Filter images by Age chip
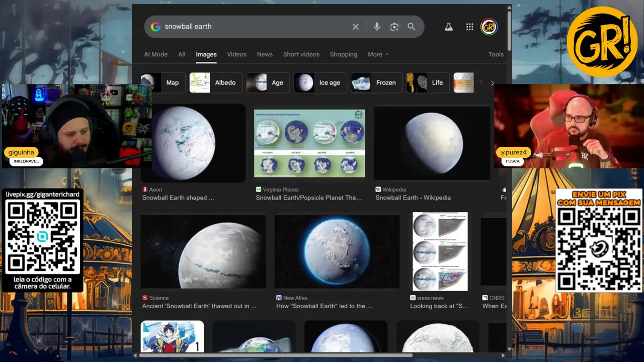This screenshot has height=362, width=644. click(x=268, y=83)
